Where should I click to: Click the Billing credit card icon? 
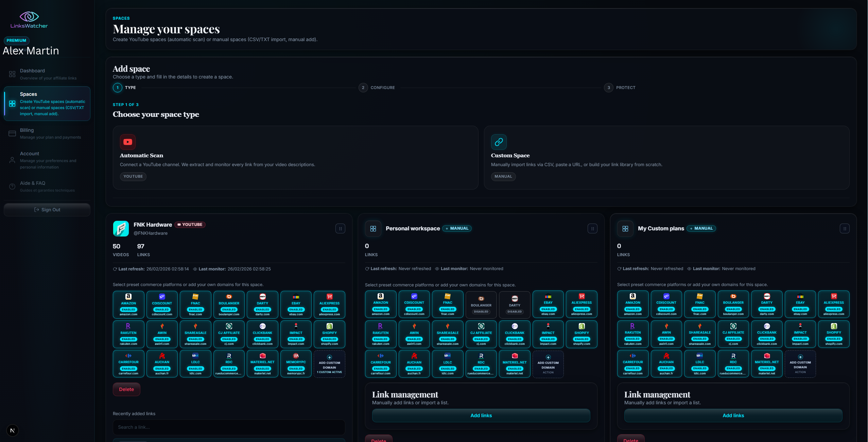coord(12,133)
